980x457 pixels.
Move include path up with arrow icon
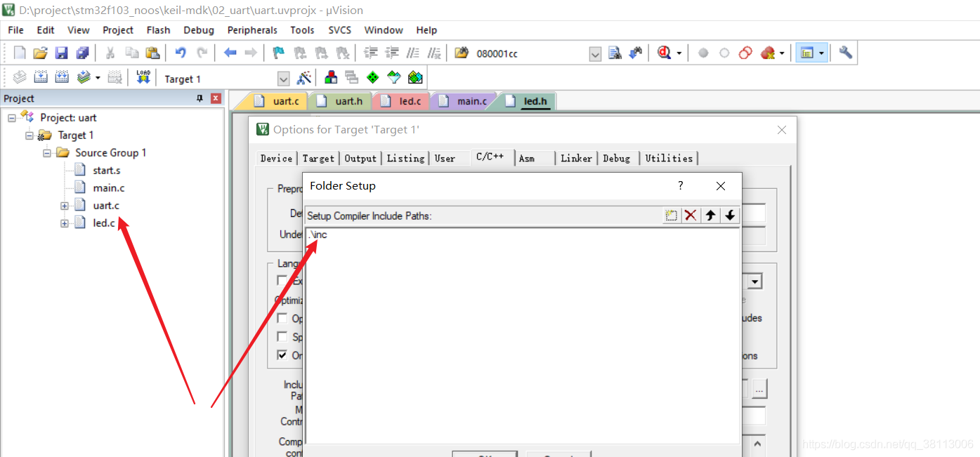(x=711, y=216)
